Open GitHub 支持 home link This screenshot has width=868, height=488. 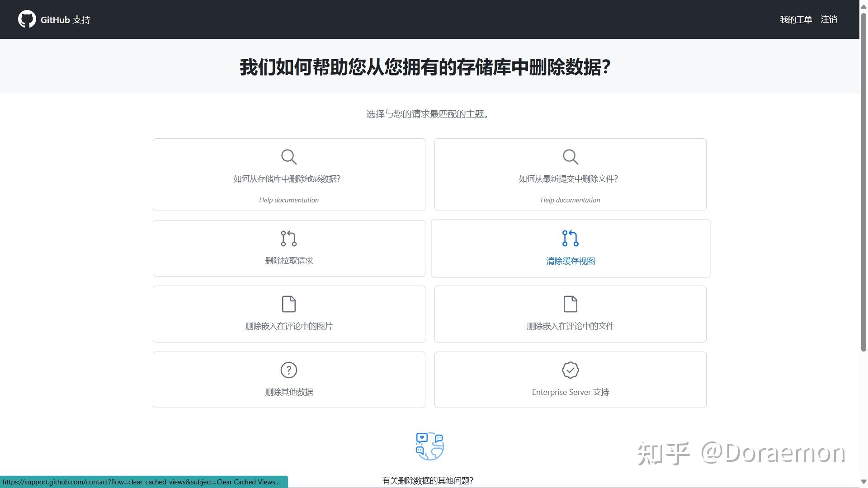coord(66,20)
